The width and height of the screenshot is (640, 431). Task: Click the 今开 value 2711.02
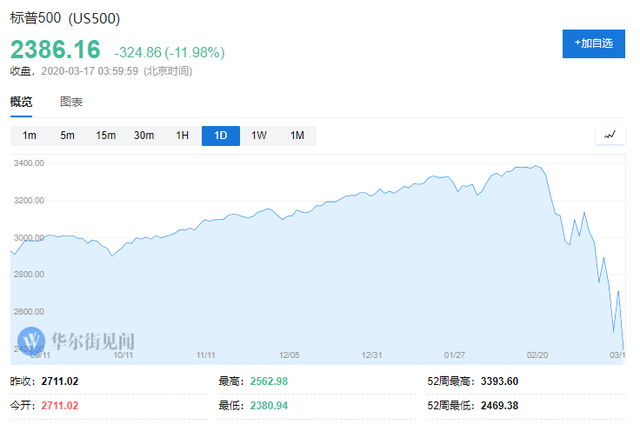click(60, 406)
